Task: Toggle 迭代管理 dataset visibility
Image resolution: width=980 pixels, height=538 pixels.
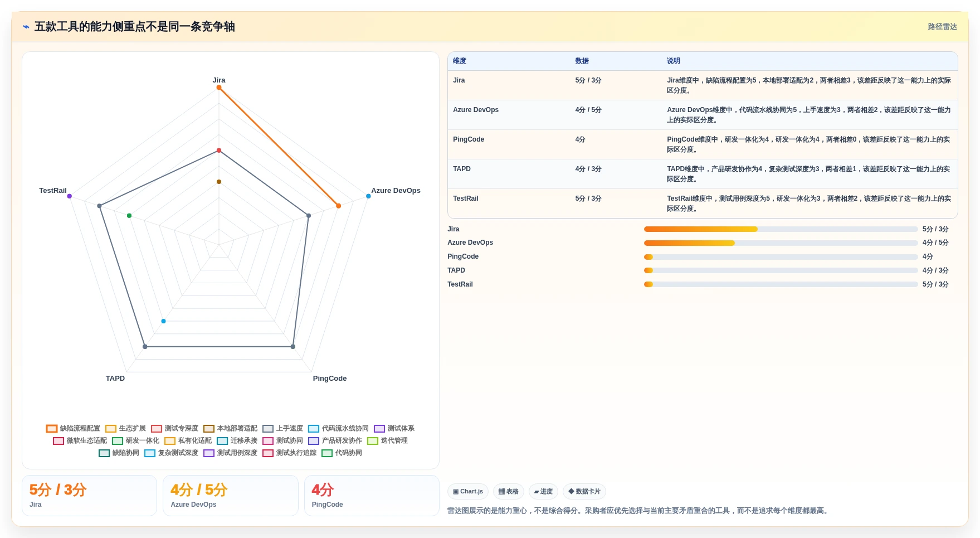Action: point(387,440)
